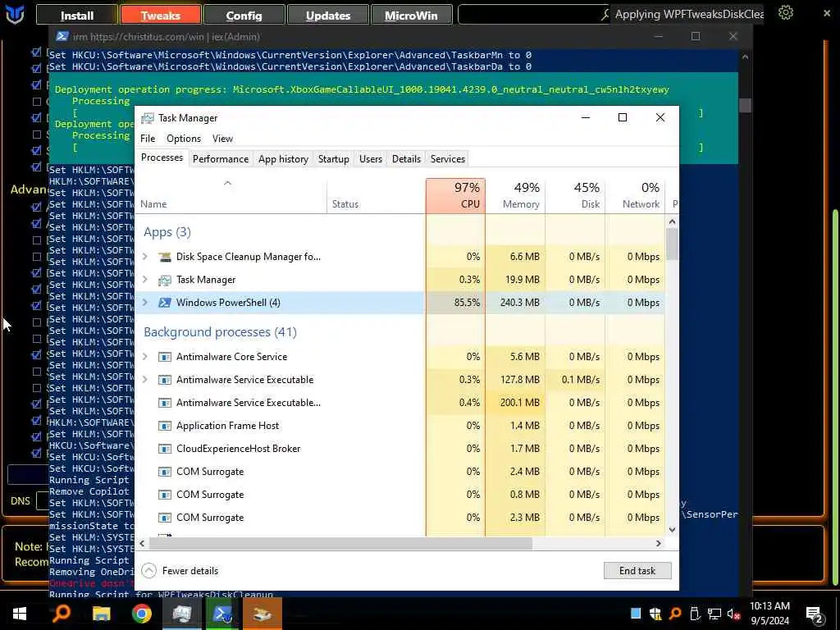This screenshot has width=840, height=630.
Task: Open the Install tab in WinUtil
Action: coord(77,15)
